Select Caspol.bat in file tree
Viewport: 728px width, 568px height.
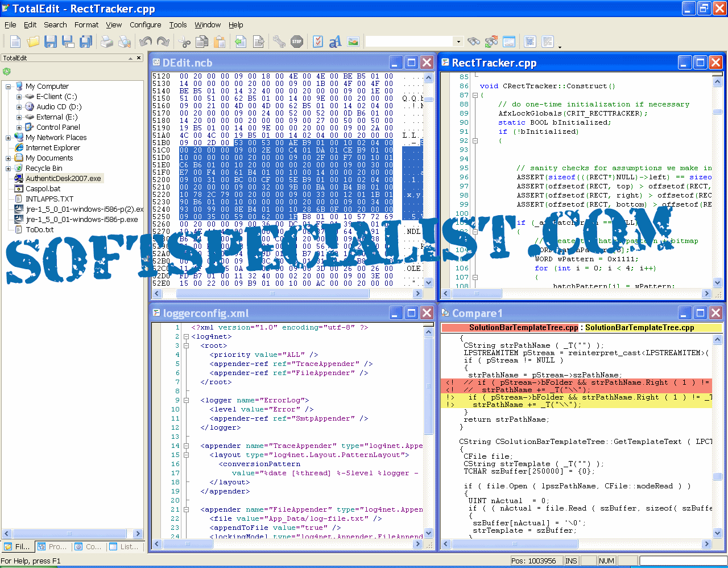tap(43, 189)
